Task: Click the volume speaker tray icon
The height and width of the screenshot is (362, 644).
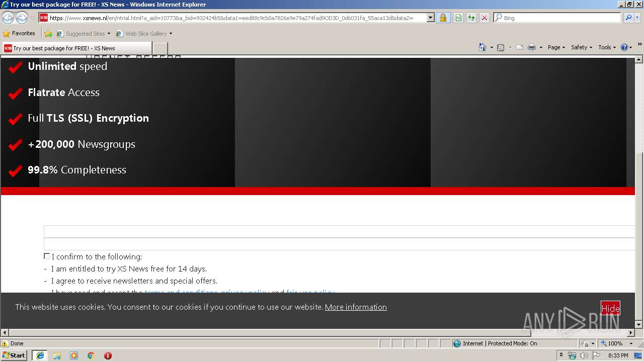Action: pyautogui.click(x=584, y=355)
